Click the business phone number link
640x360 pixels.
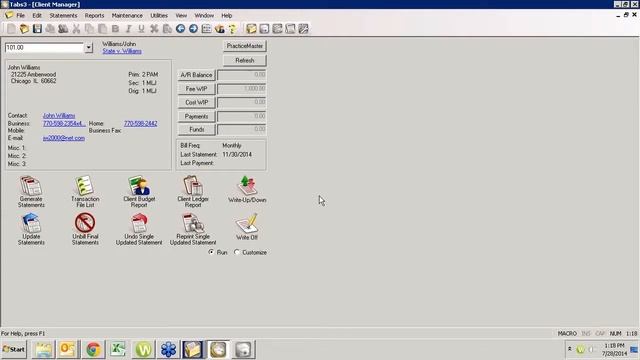64,123
